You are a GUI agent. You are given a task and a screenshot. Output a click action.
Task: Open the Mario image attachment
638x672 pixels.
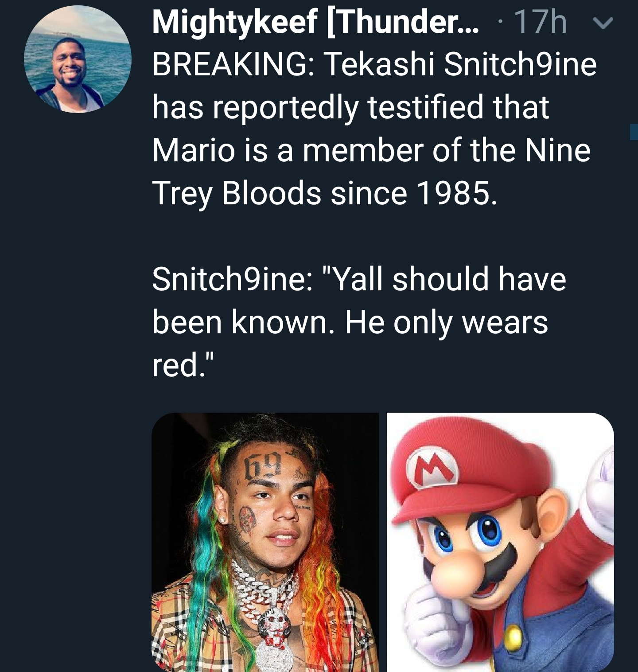(x=500, y=542)
